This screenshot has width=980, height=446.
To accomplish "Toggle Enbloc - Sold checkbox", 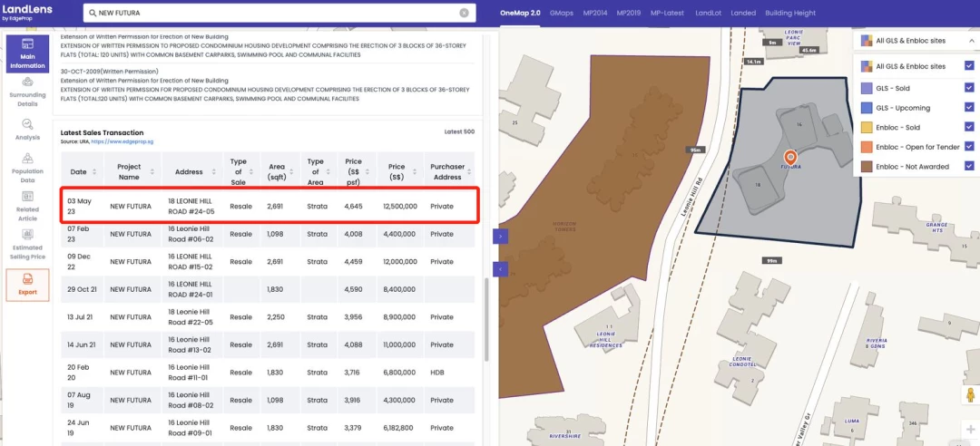I will click(x=969, y=127).
